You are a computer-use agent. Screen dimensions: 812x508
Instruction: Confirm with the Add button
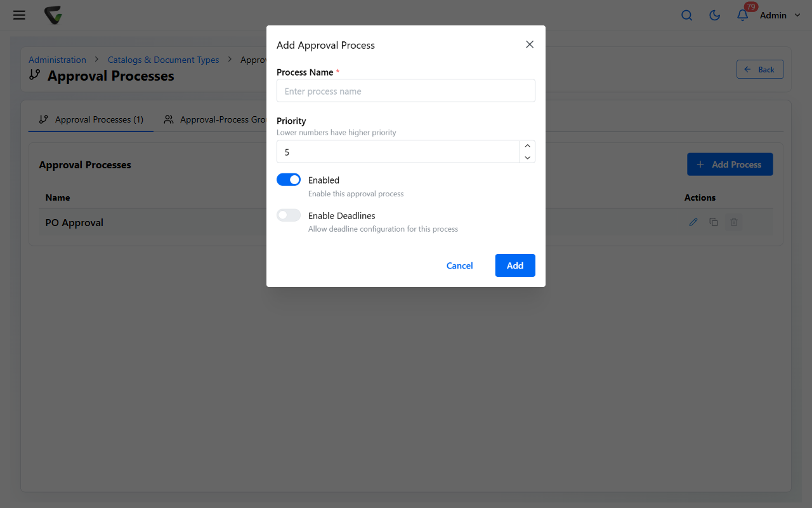pos(515,265)
